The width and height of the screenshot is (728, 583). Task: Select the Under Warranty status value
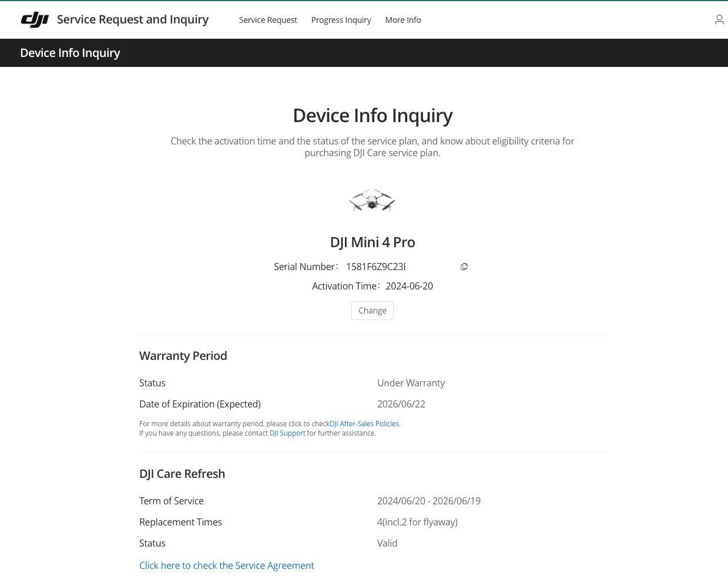(411, 383)
